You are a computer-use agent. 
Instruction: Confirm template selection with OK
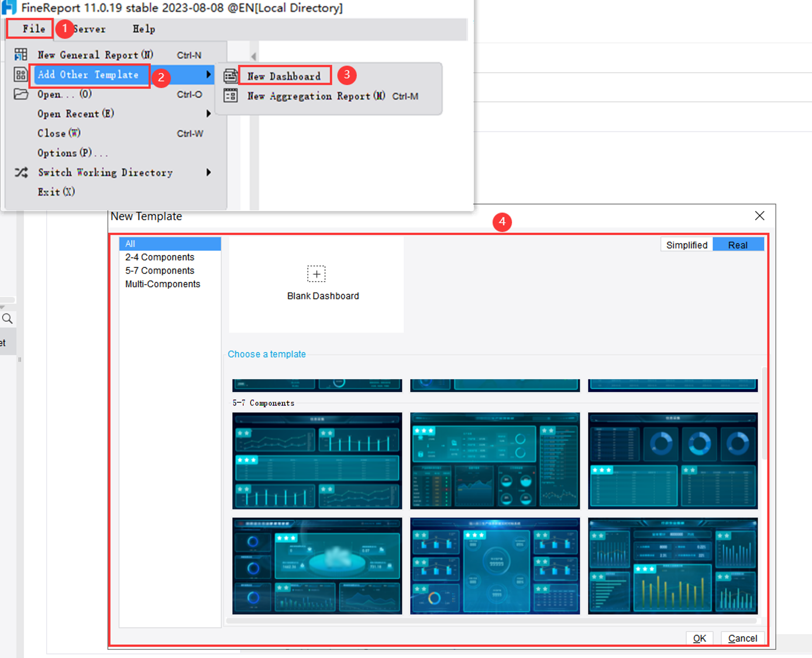pyautogui.click(x=699, y=638)
